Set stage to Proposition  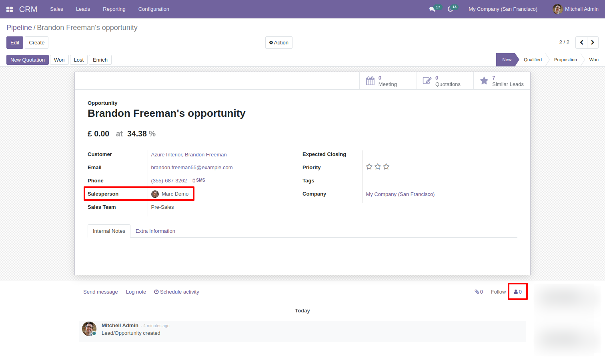(565, 60)
